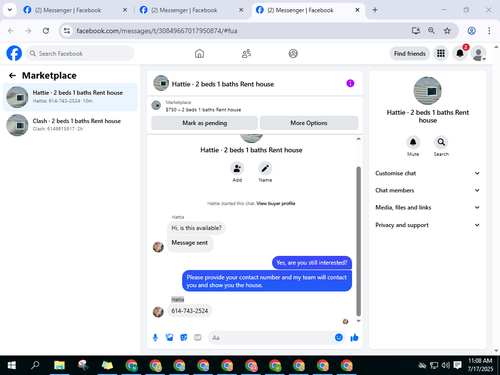The image size is (500, 375).
Task: Attach a photo with the image icon
Action: coord(170,338)
